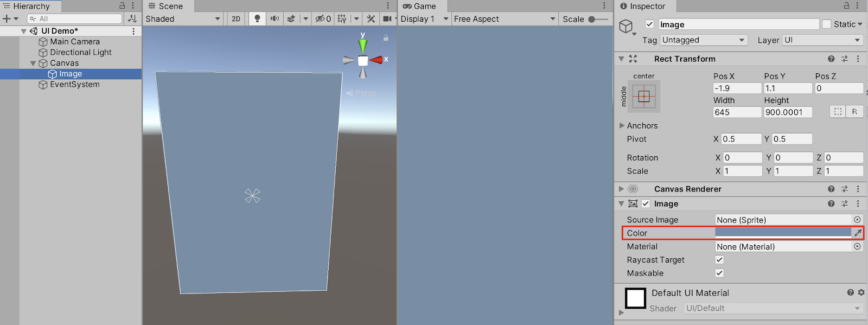The image size is (868, 325).
Task: Lock the Hierarchy panel
Action: tap(122, 5)
